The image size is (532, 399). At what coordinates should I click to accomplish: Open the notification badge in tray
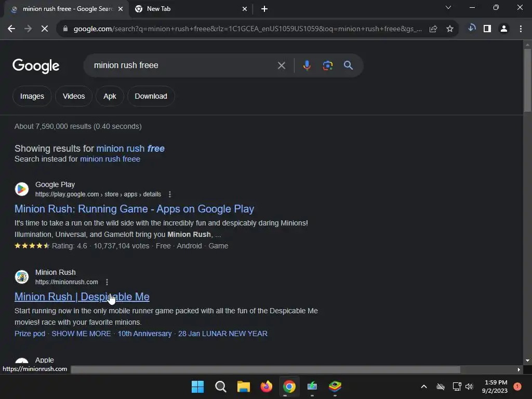517,387
